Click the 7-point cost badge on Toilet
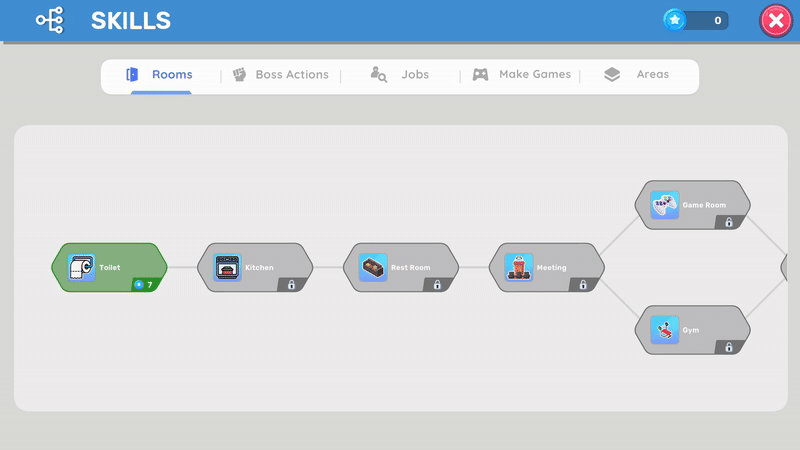 (145, 285)
